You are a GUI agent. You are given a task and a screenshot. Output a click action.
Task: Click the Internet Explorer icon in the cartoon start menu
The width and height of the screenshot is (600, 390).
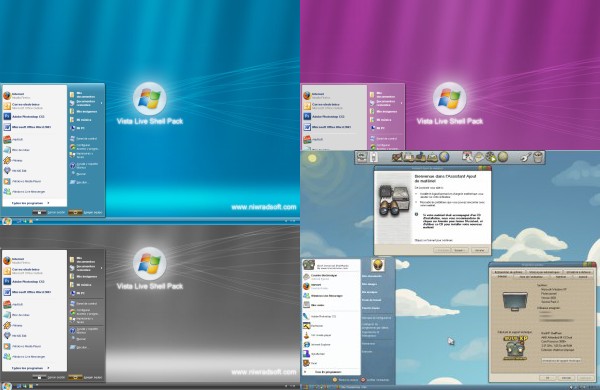coord(306,344)
